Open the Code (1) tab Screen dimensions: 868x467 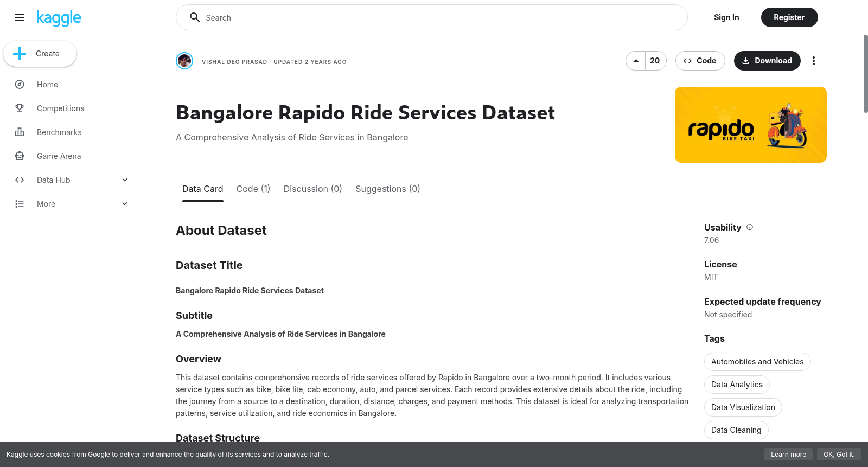(x=253, y=189)
